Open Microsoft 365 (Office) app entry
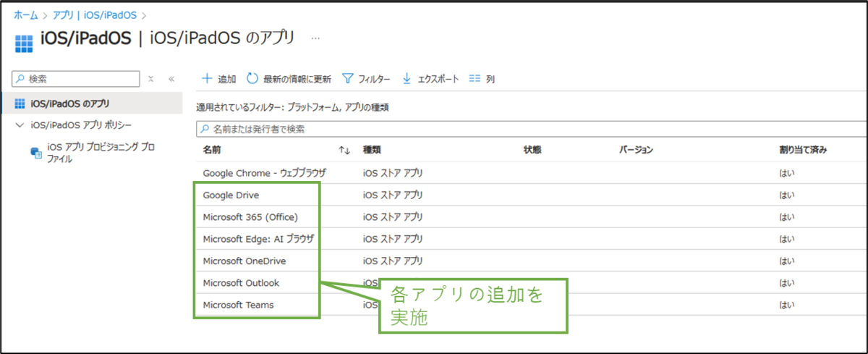868x354 pixels. click(250, 217)
